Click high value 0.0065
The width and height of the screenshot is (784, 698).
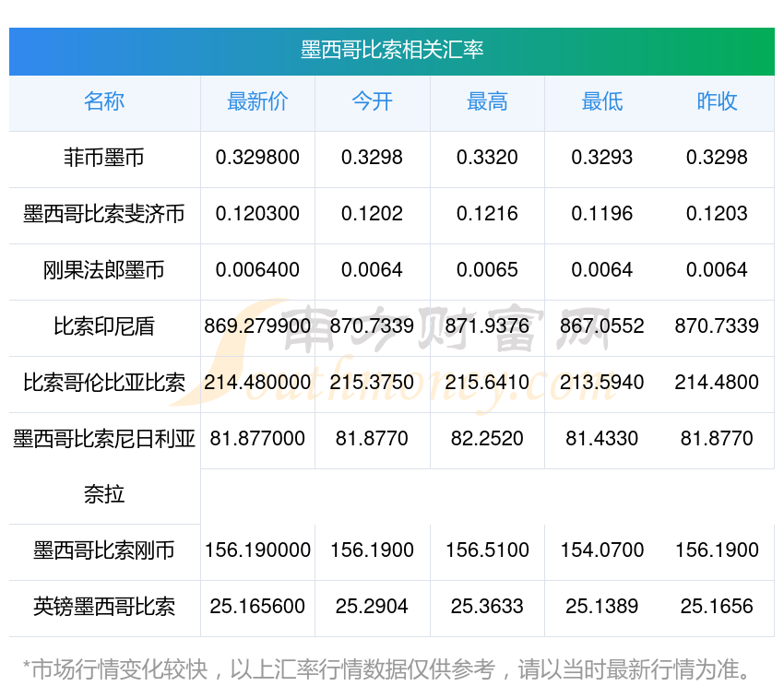tap(487, 270)
